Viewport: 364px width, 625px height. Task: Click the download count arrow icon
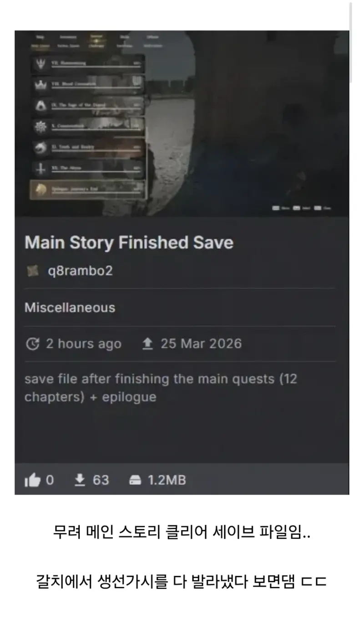[x=80, y=480]
